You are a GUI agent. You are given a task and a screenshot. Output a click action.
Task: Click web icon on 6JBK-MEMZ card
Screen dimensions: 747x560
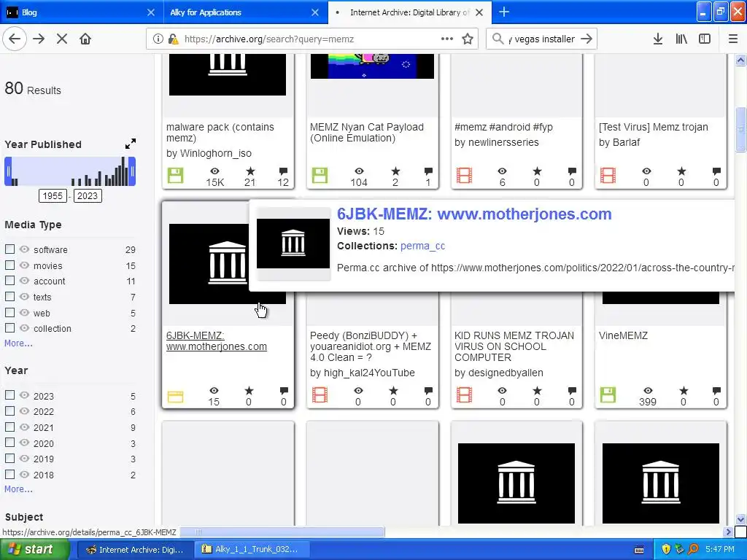[175, 397]
